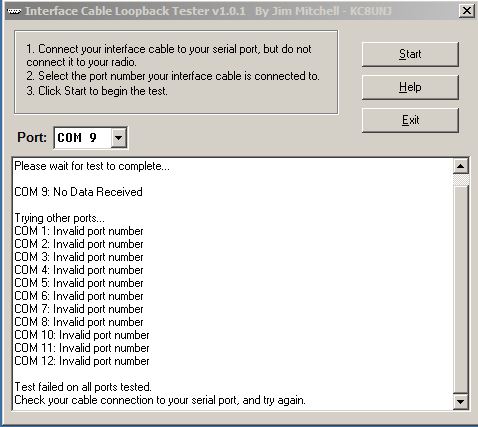Click the window title bar text
478x427 pixels.
click(208, 11)
